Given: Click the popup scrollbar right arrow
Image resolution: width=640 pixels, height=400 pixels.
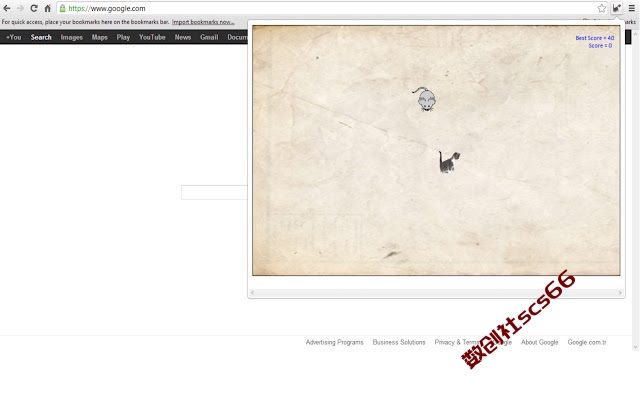Looking at the screenshot, I should pyautogui.click(x=620, y=293).
